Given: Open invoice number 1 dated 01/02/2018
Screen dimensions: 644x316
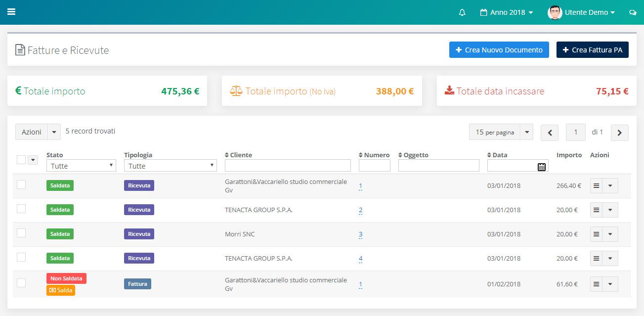Looking at the screenshot, I should (x=361, y=284).
